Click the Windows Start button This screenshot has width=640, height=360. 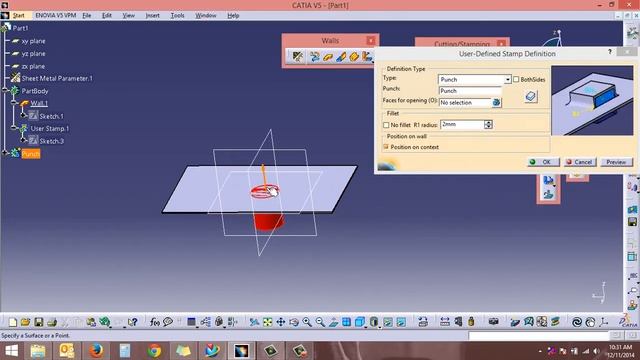(x=11, y=351)
